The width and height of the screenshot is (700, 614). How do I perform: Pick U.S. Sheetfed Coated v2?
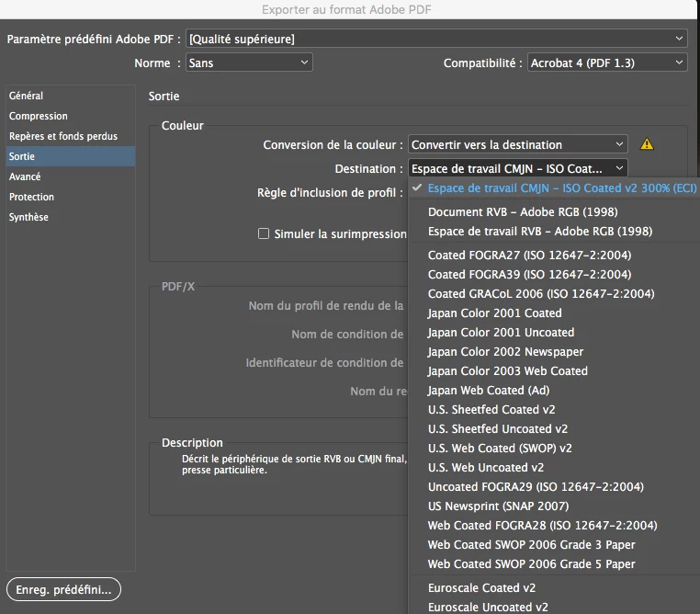click(554, 409)
